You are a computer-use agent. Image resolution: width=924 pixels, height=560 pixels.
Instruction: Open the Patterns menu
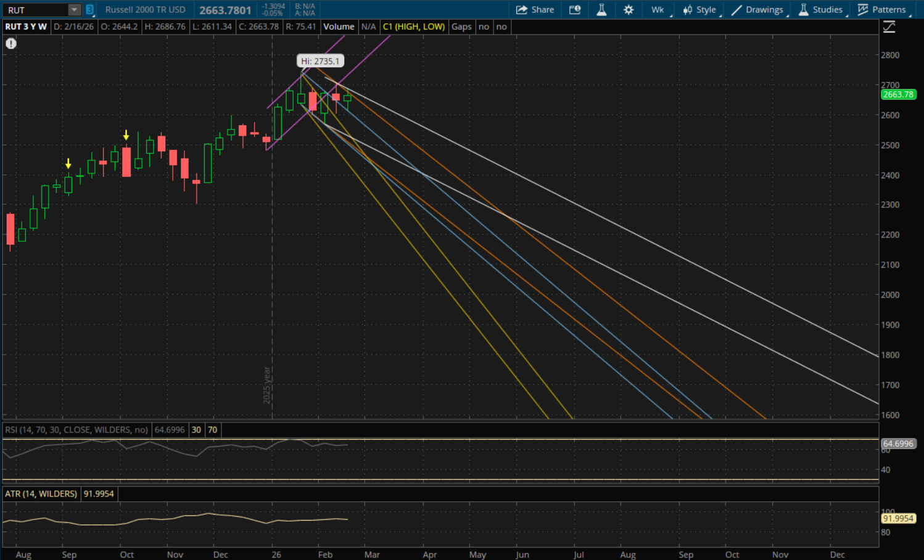coord(882,10)
